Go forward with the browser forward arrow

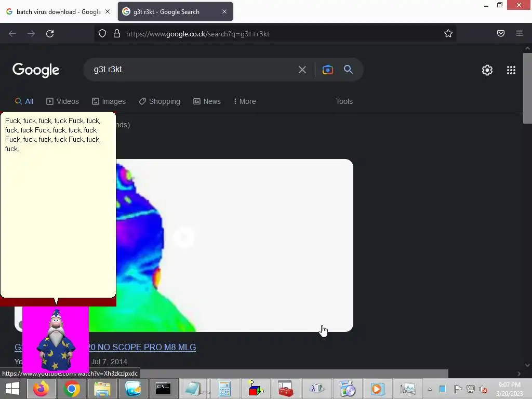[31, 34]
